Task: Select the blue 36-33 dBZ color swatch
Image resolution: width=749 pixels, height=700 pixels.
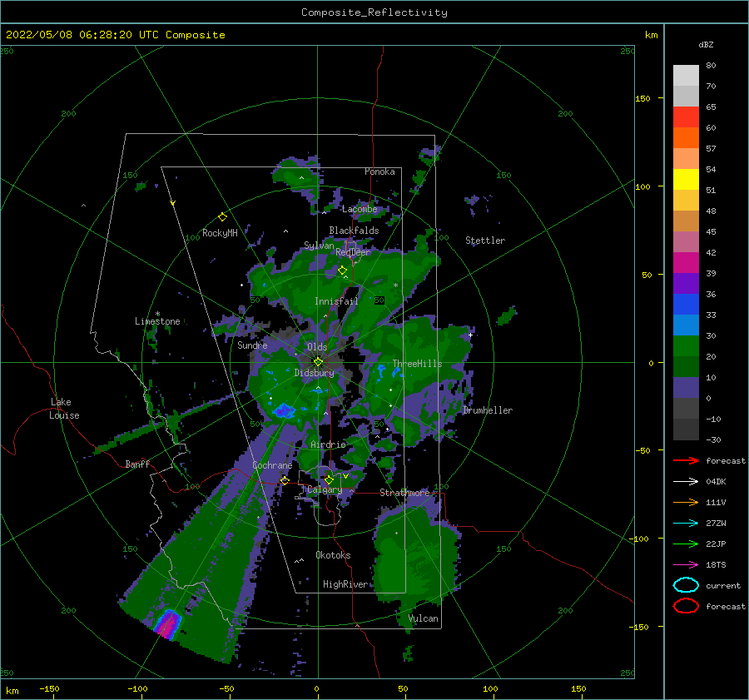Action: click(x=686, y=305)
